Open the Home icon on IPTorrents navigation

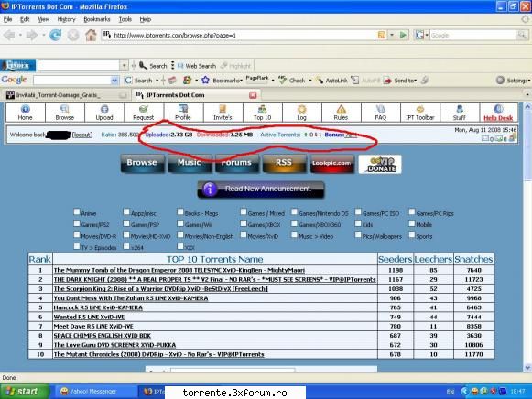(x=25, y=110)
